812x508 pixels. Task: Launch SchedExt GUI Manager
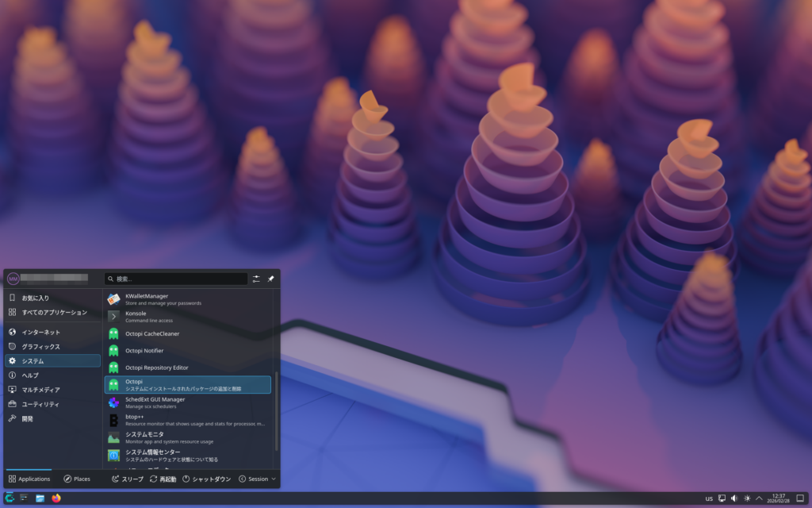[187, 402]
